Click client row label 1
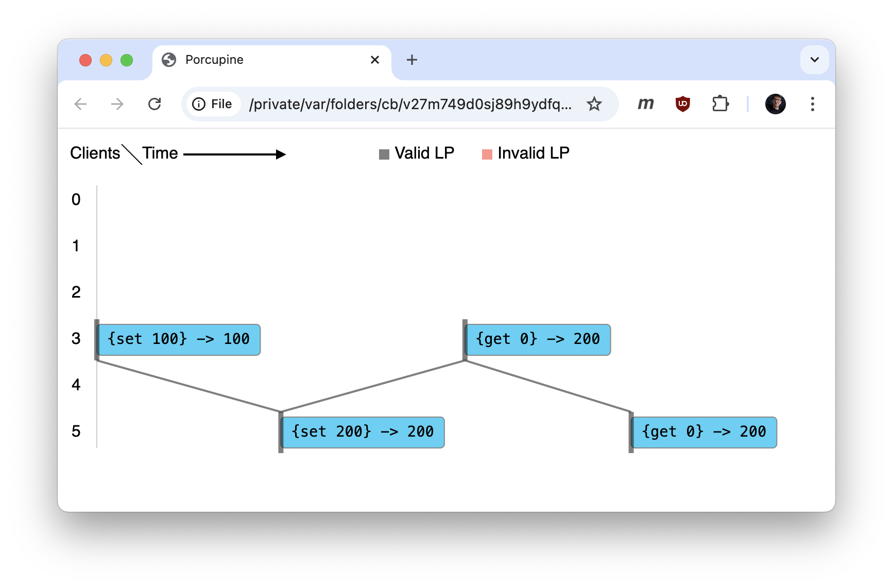 click(76, 246)
